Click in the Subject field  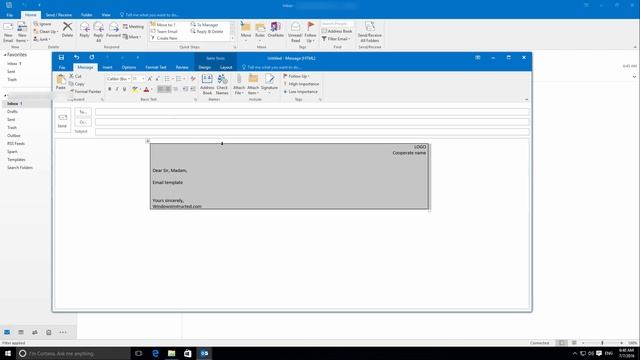click(312, 131)
